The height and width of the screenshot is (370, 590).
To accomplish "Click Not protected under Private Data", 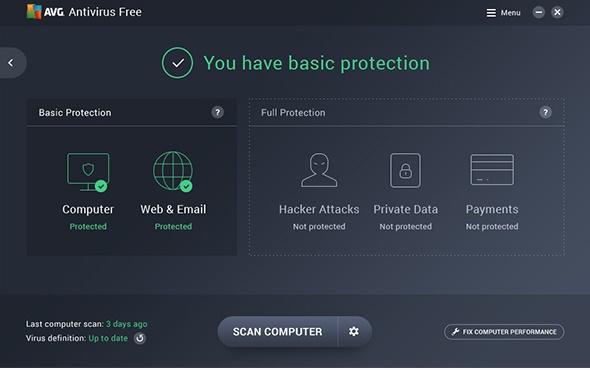I will pyautogui.click(x=406, y=227).
